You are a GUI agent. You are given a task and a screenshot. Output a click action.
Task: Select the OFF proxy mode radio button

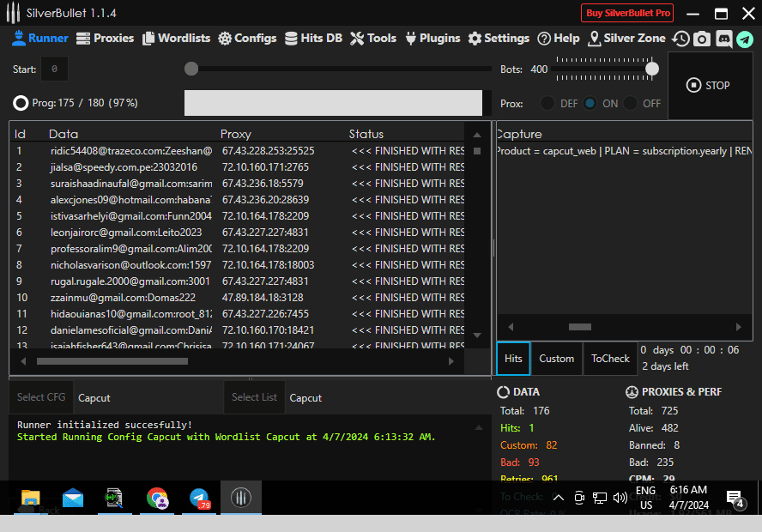click(631, 103)
